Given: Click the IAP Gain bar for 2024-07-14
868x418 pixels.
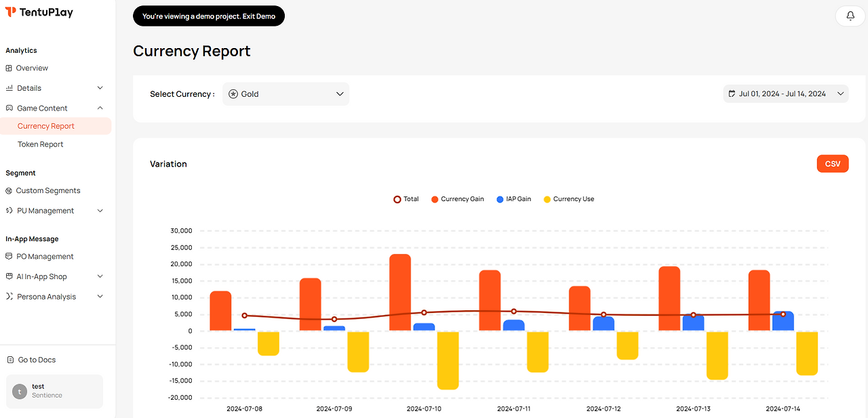Looking at the screenshot, I should point(783,321).
